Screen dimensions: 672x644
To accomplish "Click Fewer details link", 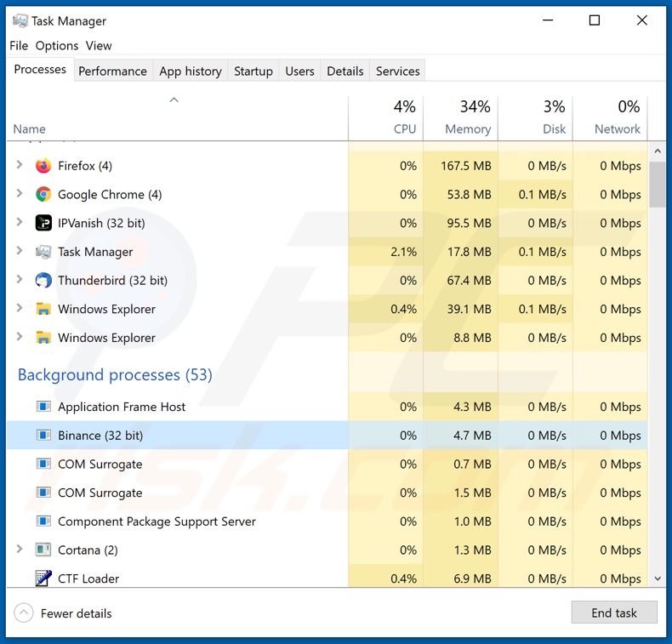I will pyautogui.click(x=77, y=613).
